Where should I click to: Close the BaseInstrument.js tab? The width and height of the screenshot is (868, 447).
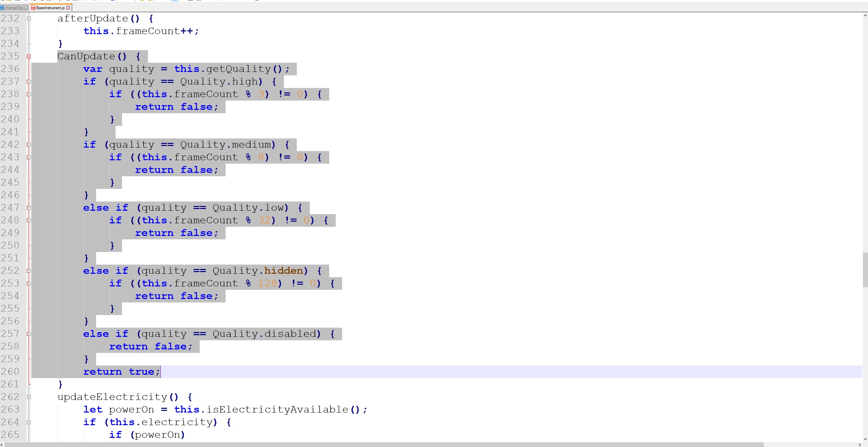(x=68, y=8)
